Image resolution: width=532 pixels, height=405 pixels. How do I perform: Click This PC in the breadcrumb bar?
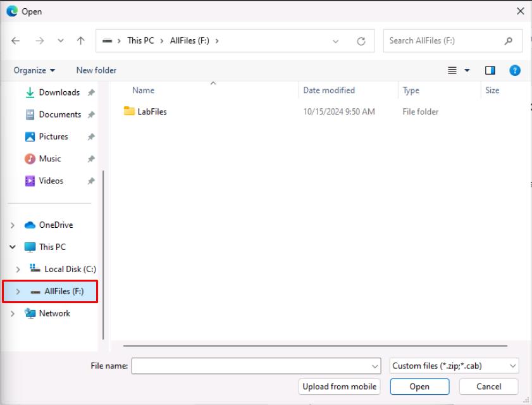(x=141, y=40)
